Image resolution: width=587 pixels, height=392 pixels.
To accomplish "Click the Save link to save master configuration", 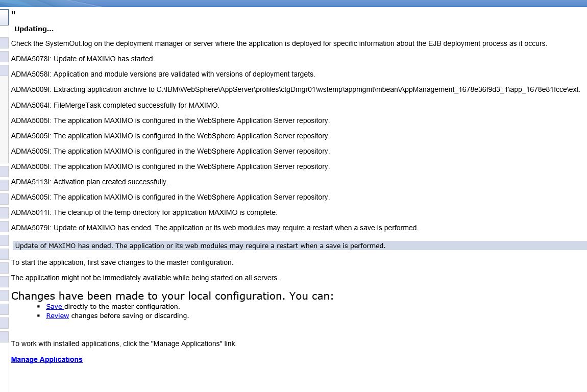I will point(55,307).
